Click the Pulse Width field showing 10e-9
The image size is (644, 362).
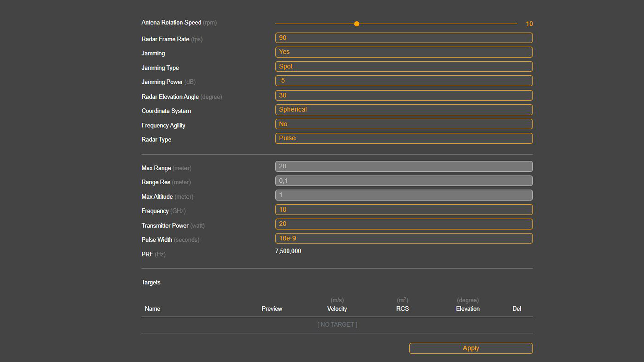pyautogui.click(x=404, y=238)
